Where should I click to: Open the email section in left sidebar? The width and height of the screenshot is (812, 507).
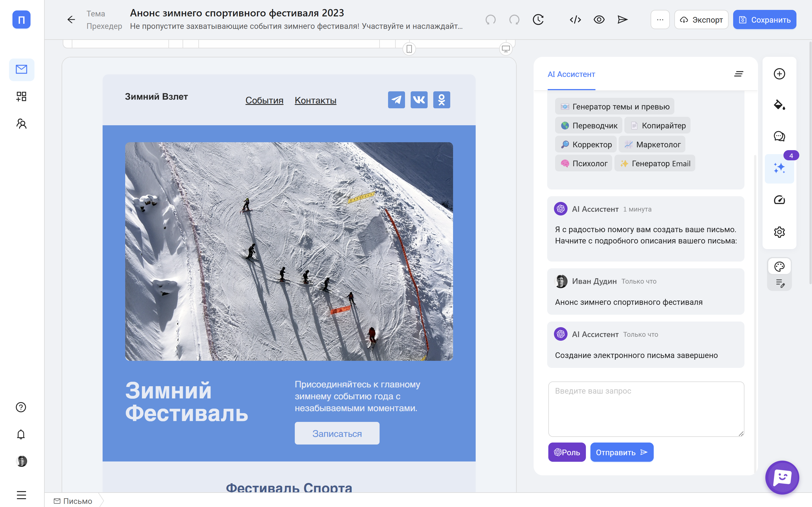pos(21,69)
